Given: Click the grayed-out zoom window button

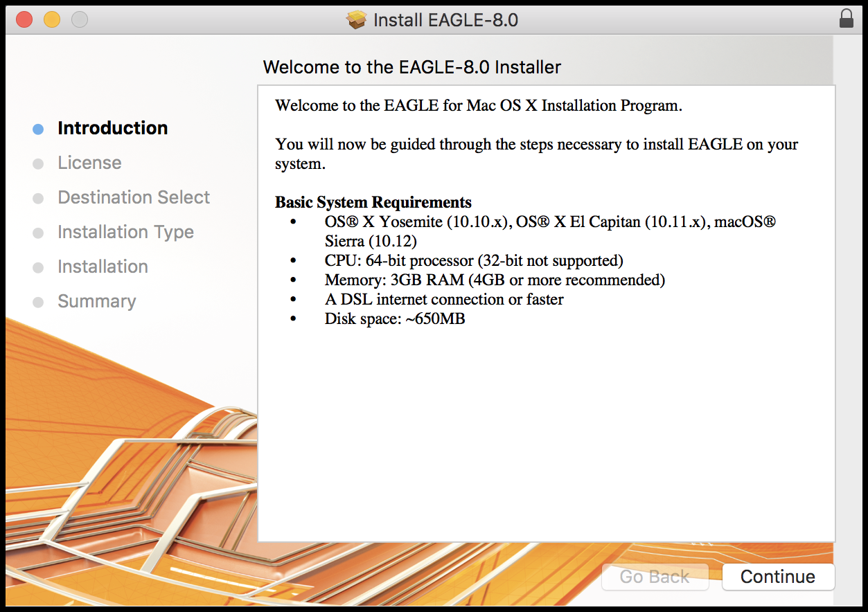Looking at the screenshot, I should (80, 19).
